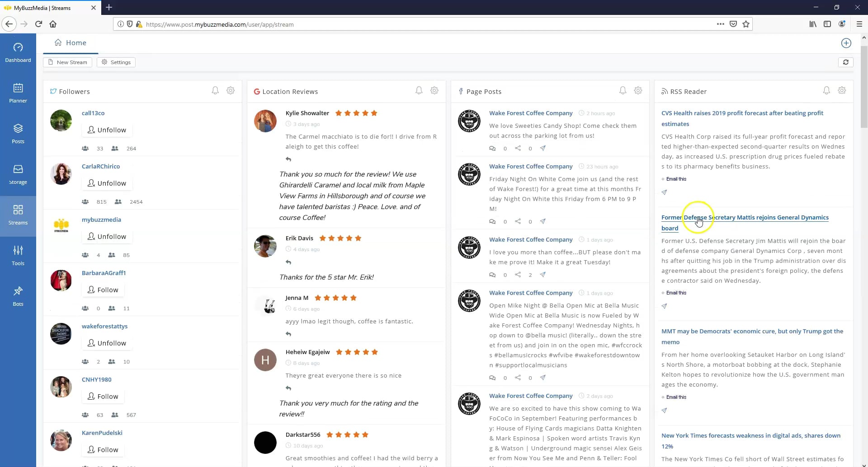Viewport: 868px width, 467px height.
Task: Reply to Heheiw Egajeiw's review
Action: click(x=288, y=388)
